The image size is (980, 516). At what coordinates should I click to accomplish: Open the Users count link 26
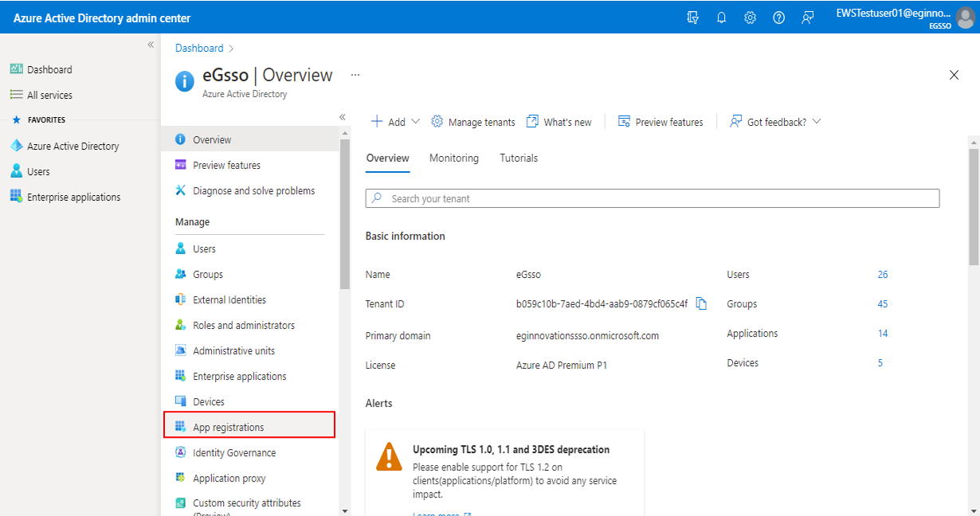(x=883, y=274)
